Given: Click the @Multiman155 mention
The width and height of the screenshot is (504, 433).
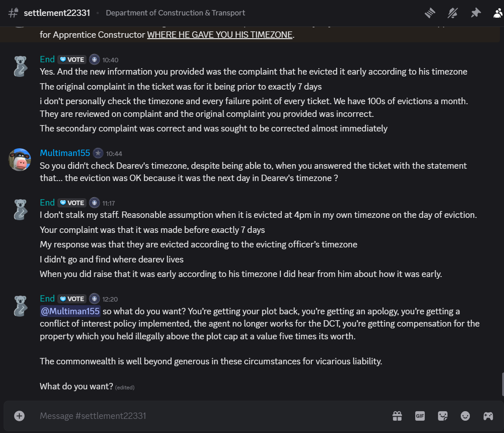Looking at the screenshot, I should point(70,311).
